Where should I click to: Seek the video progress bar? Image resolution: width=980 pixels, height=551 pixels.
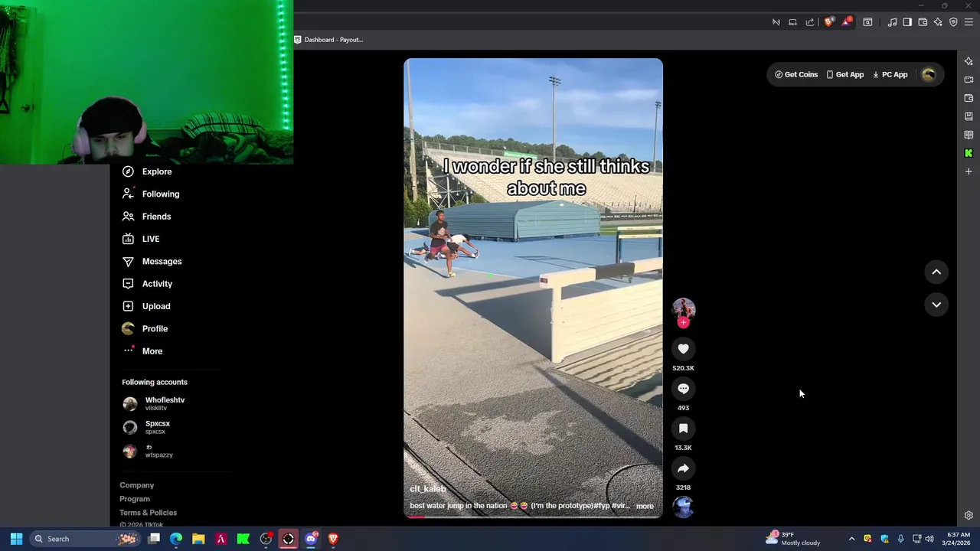point(533,517)
